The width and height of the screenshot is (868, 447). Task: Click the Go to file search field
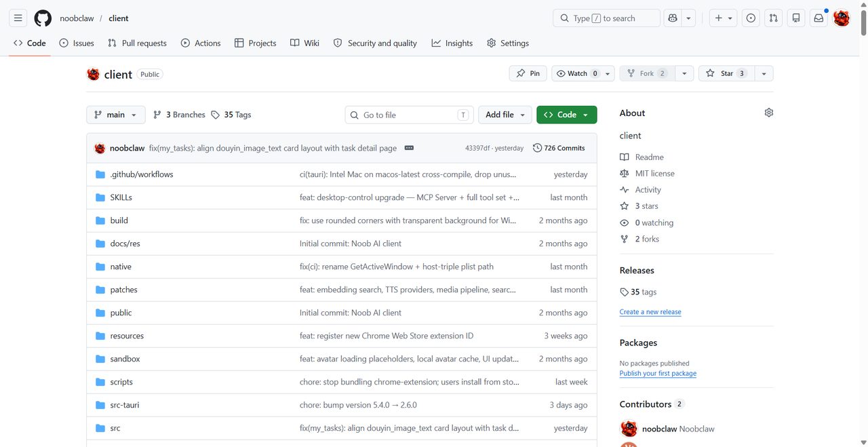[x=410, y=115]
